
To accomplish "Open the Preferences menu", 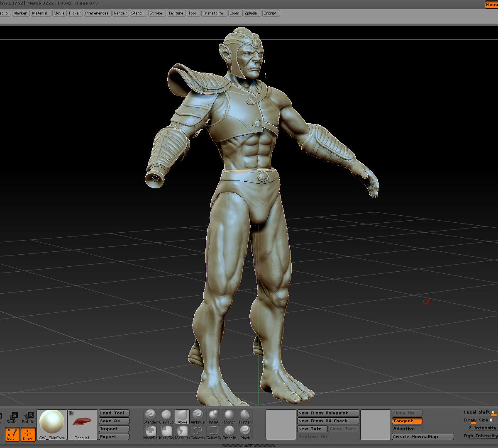I will 97,13.
